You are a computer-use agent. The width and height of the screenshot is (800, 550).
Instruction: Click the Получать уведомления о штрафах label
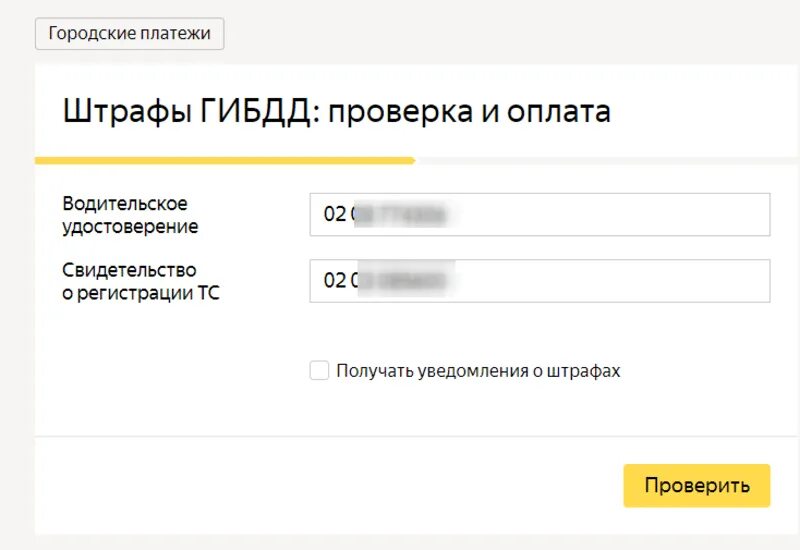point(478,371)
